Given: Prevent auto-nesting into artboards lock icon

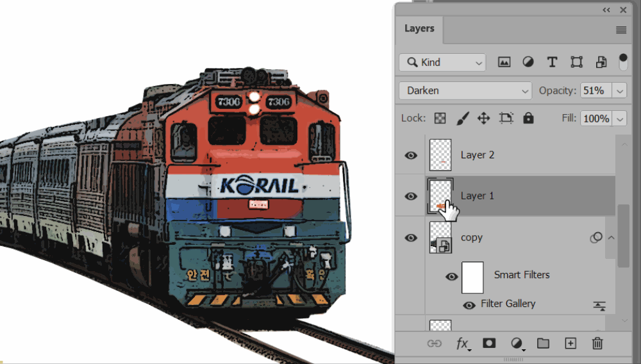Looking at the screenshot, I should click(x=506, y=119).
